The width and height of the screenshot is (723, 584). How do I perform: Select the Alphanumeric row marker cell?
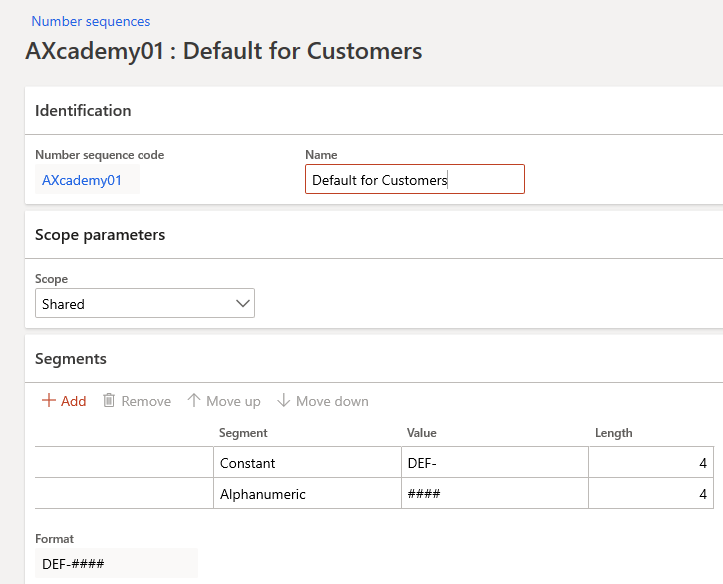(124, 494)
